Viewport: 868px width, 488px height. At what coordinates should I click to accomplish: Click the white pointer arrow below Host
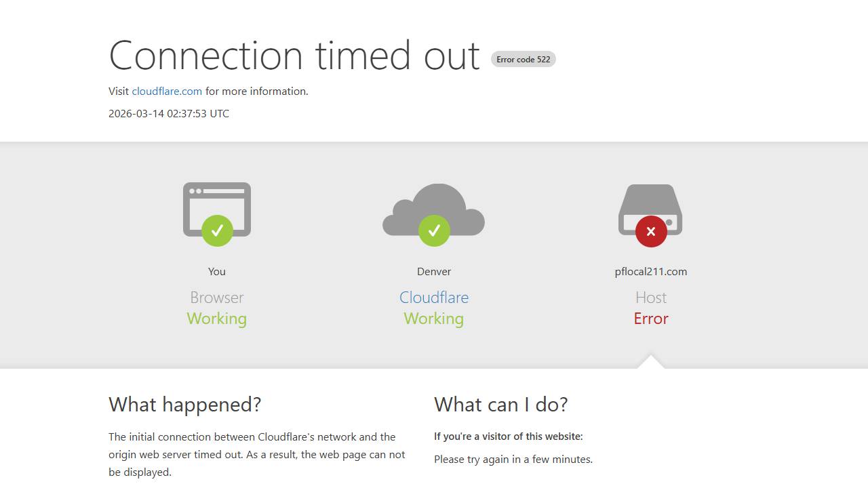coord(651,362)
